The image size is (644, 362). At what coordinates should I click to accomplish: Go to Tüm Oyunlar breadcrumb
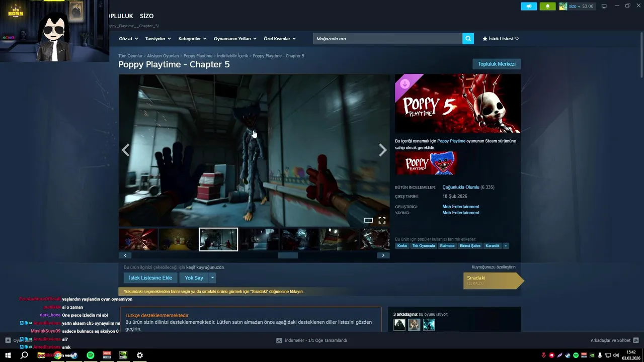(x=130, y=56)
